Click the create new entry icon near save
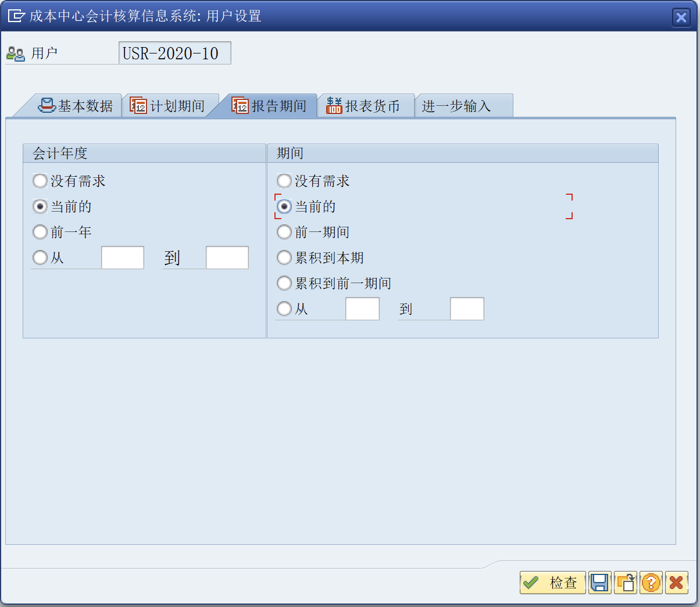Image resolution: width=700 pixels, height=607 pixels. 626,583
